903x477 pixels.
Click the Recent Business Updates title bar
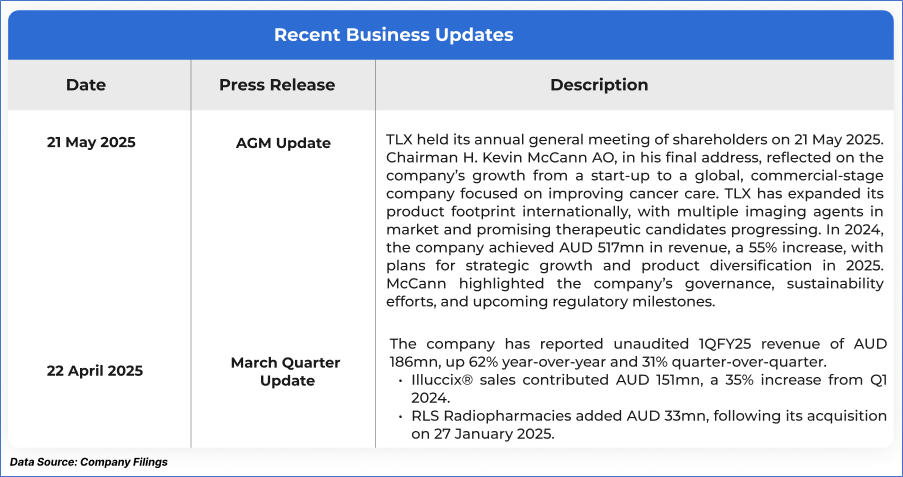point(393,35)
